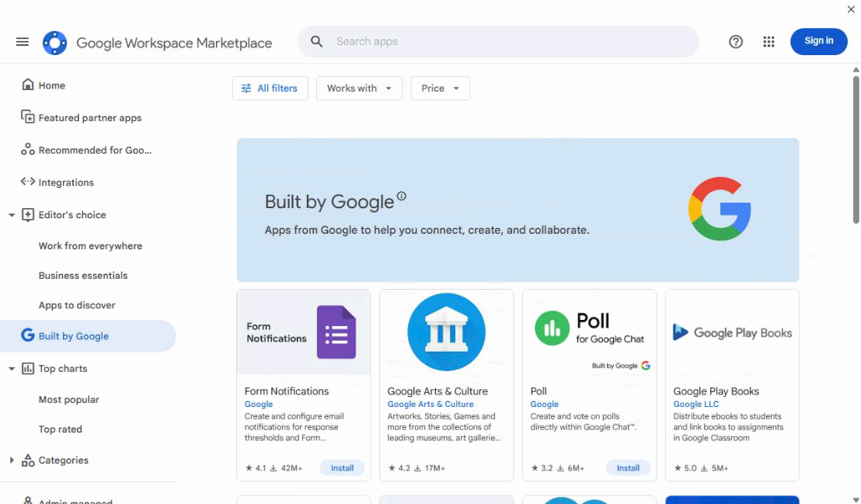Image resolution: width=861 pixels, height=504 pixels.
Task: Open the Google developer link under Form Notifications
Action: click(259, 404)
